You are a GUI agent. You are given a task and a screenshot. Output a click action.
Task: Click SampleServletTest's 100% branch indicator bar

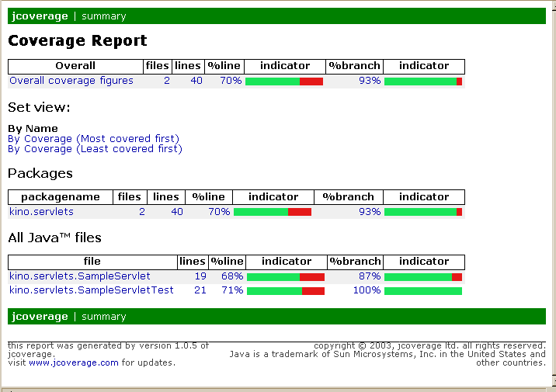tap(422, 290)
